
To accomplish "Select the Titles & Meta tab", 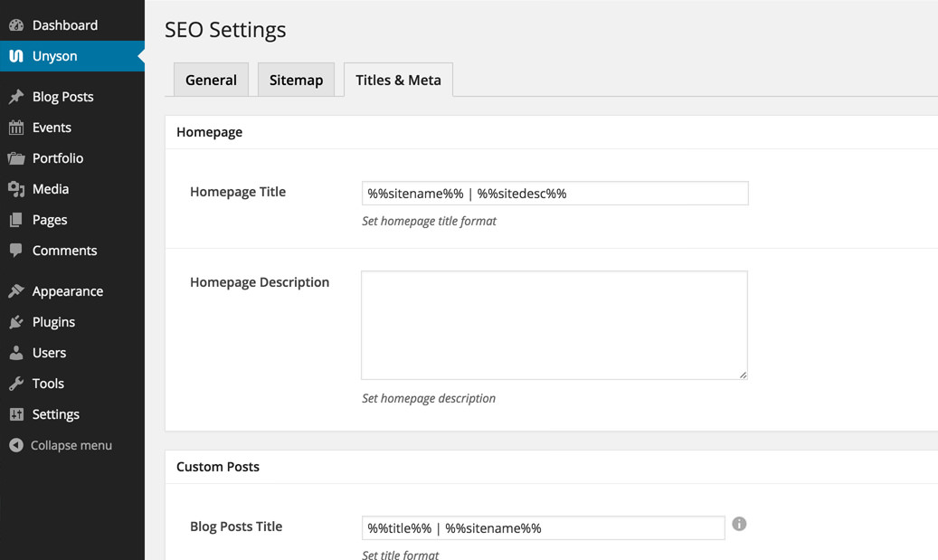I will (x=398, y=80).
